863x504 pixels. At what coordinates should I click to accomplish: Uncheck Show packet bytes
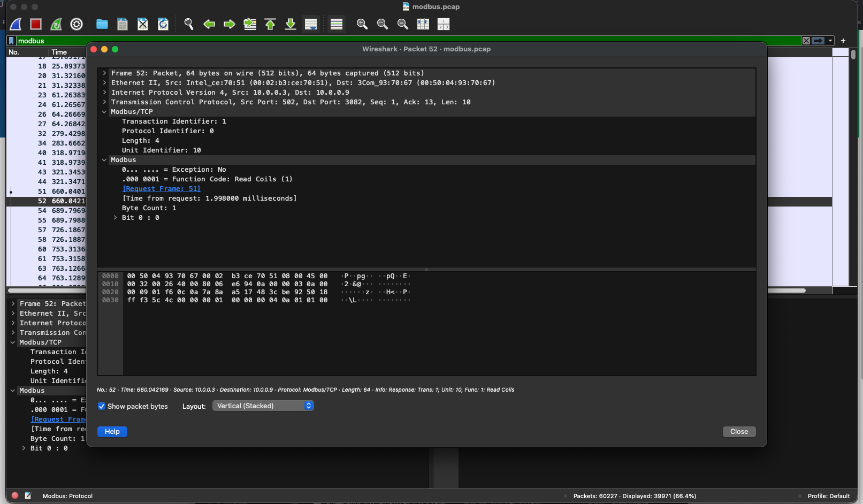pyautogui.click(x=102, y=406)
